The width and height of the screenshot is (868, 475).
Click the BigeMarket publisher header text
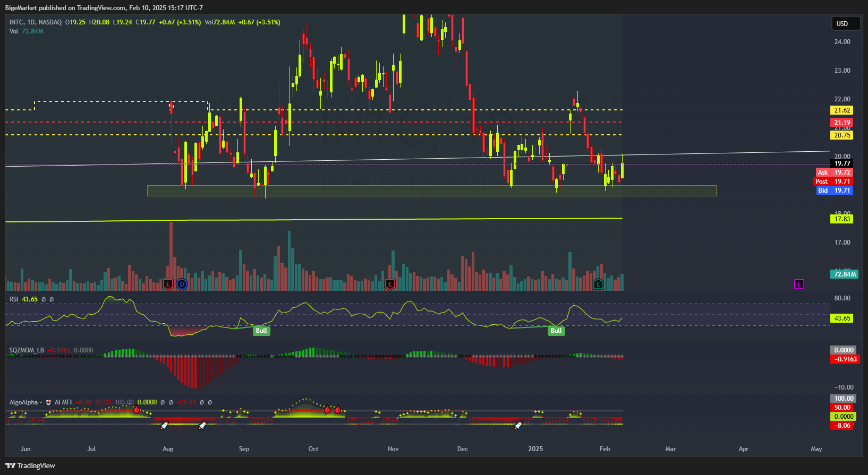pos(104,8)
